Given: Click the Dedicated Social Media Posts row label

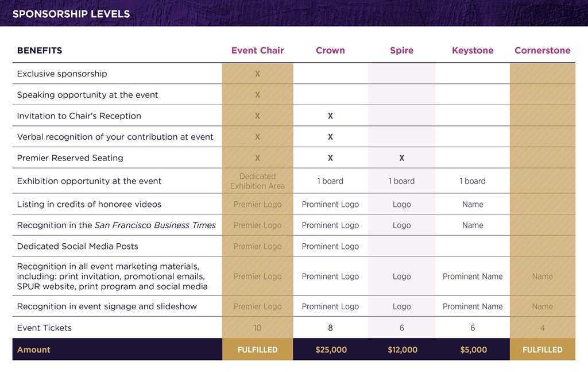Looking at the screenshot, I should click(78, 246).
